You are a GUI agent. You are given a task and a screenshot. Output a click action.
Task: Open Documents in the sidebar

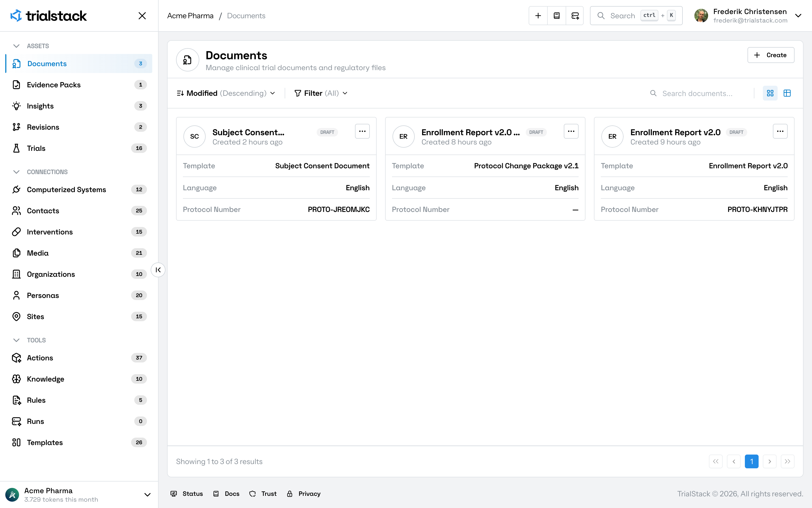coord(79,63)
